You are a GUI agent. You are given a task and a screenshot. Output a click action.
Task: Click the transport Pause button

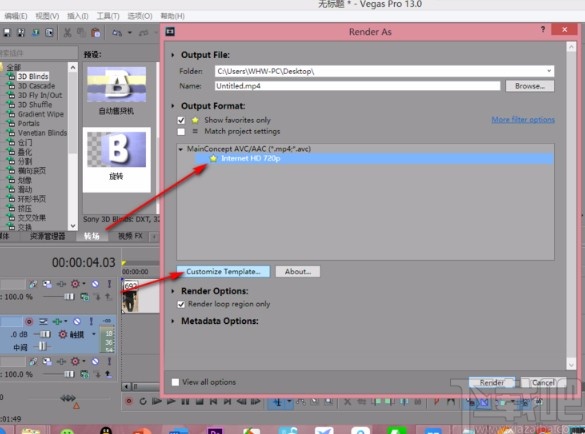click(185, 402)
